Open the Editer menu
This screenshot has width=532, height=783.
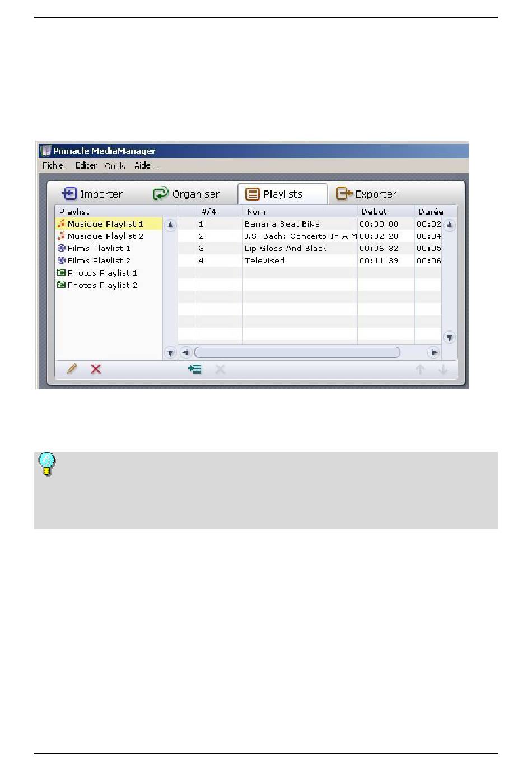point(86,166)
